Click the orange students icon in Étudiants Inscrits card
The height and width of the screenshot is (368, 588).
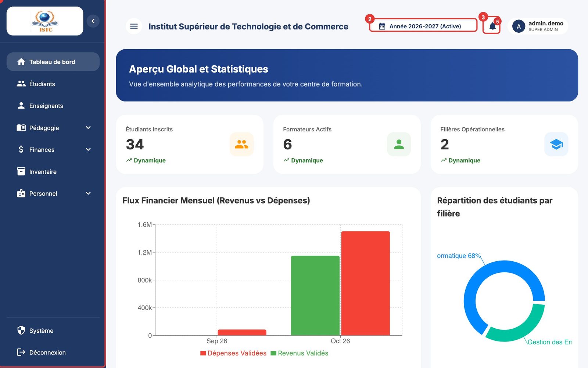(x=241, y=144)
